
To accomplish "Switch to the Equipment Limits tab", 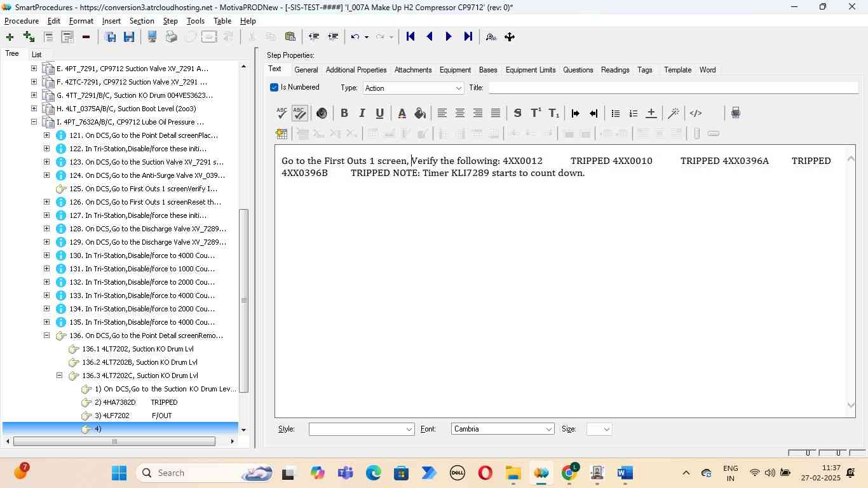I will point(531,70).
